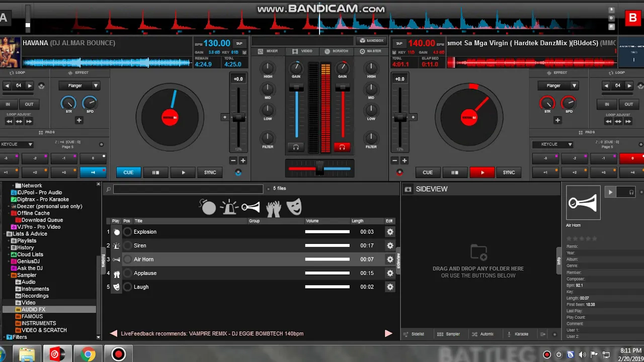Expand the Cloud Lists tree node
Screen dimensions: 644x362
tap(10, 254)
